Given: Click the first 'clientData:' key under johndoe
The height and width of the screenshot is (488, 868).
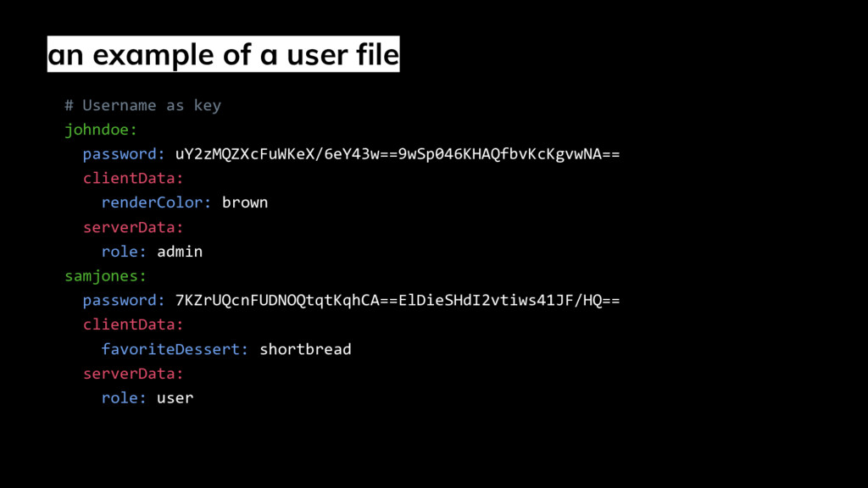Looking at the screenshot, I should pyautogui.click(x=133, y=178).
